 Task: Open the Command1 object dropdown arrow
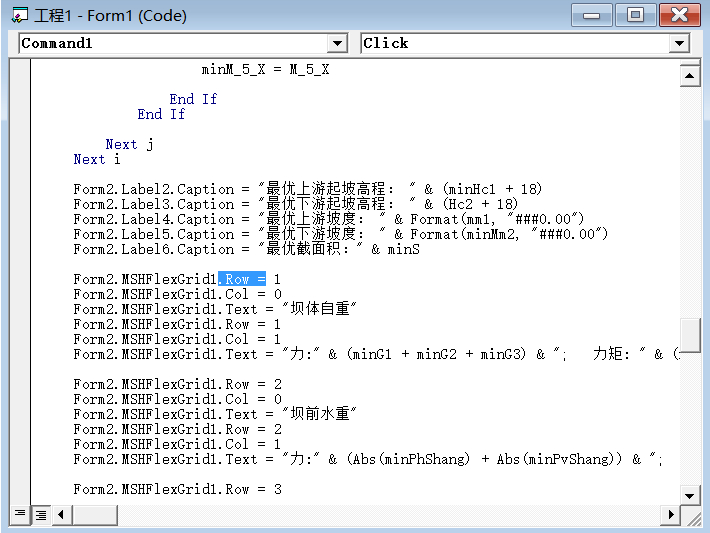coord(337,43)
